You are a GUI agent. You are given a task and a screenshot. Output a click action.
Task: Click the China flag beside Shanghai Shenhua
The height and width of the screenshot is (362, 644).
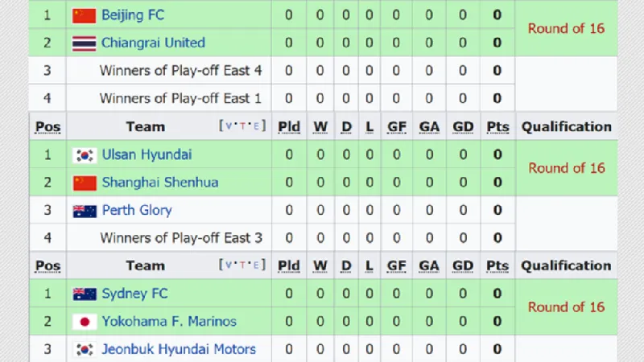pyautogui.click(x=84, y=183)
